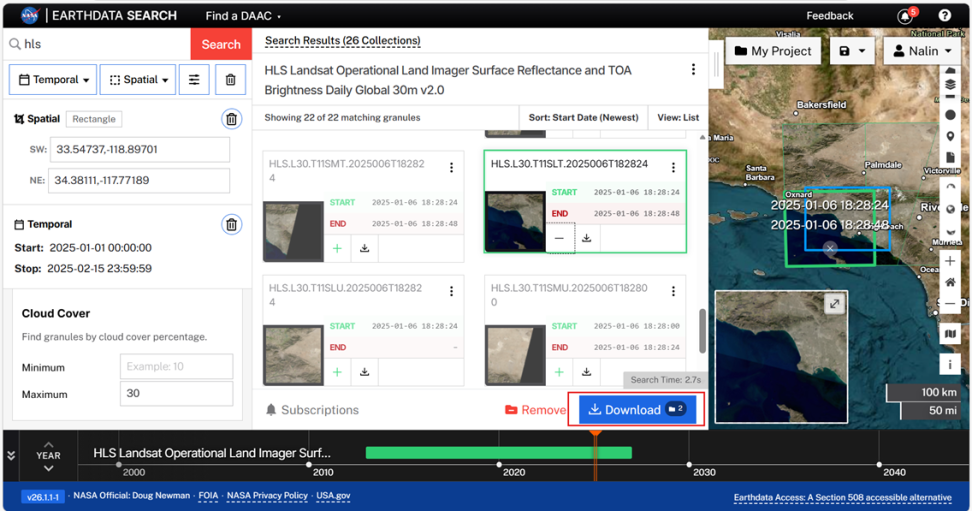Click the Cloud Cover Minimum field
The height and width of the screenshot is (511, 972).
pyautogui.click(x=177, y=367)
